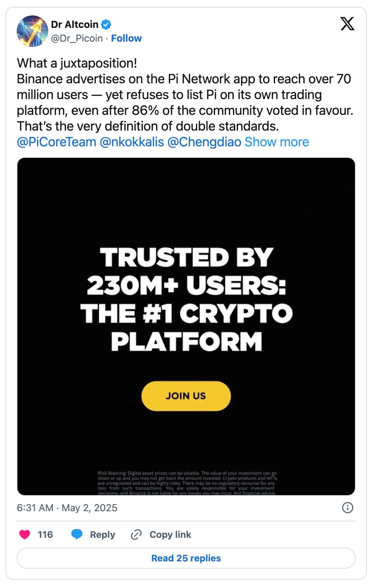Click Read 25 replies button
Viewport: 373px width, 588px height.
tap(186, 558)
